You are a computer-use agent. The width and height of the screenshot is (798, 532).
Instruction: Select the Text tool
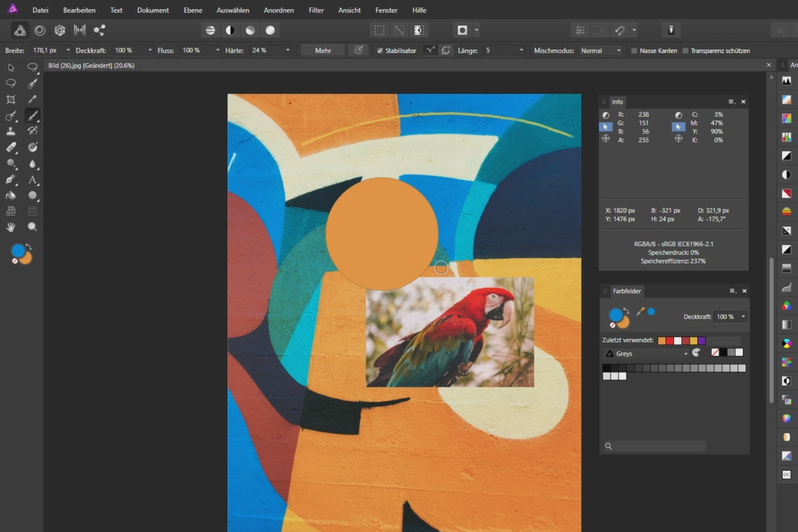click(x=31, y=178)
